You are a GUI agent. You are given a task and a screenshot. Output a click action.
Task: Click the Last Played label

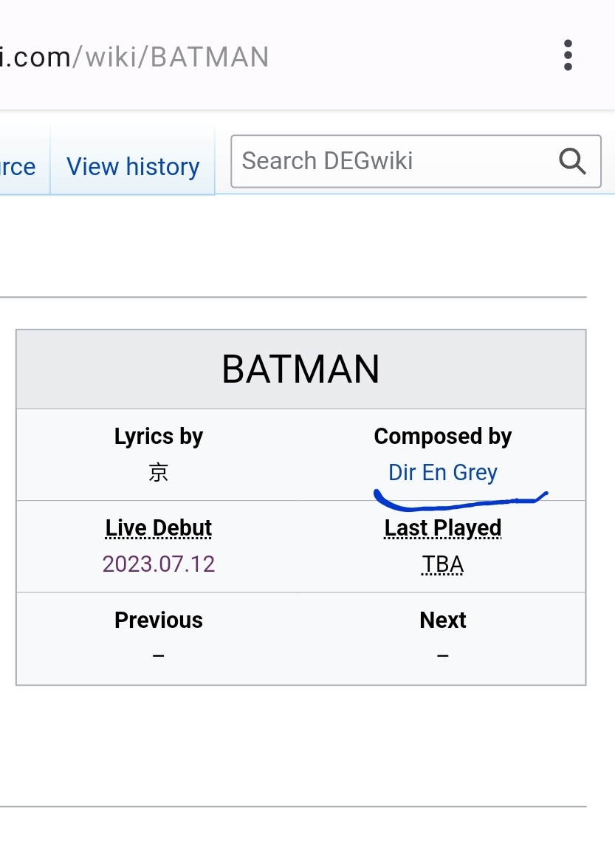pos(442,527)
